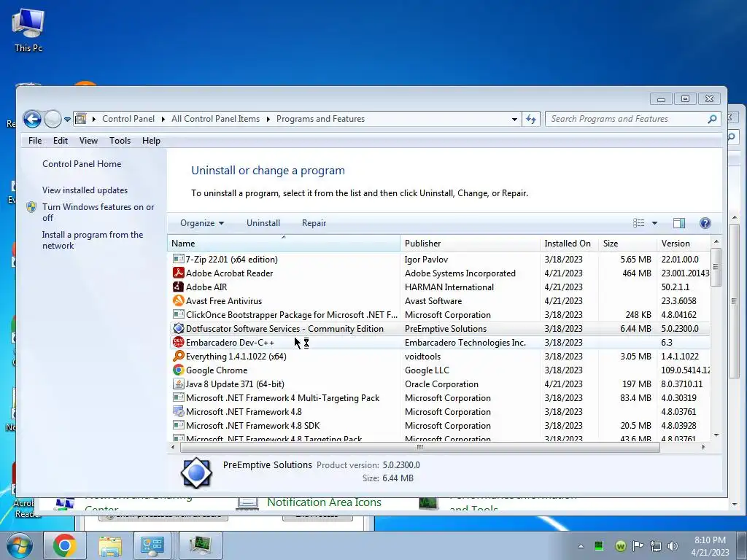Image resolution: width=747 pixels, height=560 pixels.
Task: Refresh the Programs and Features address bar
Action: (x=531, y=119)
